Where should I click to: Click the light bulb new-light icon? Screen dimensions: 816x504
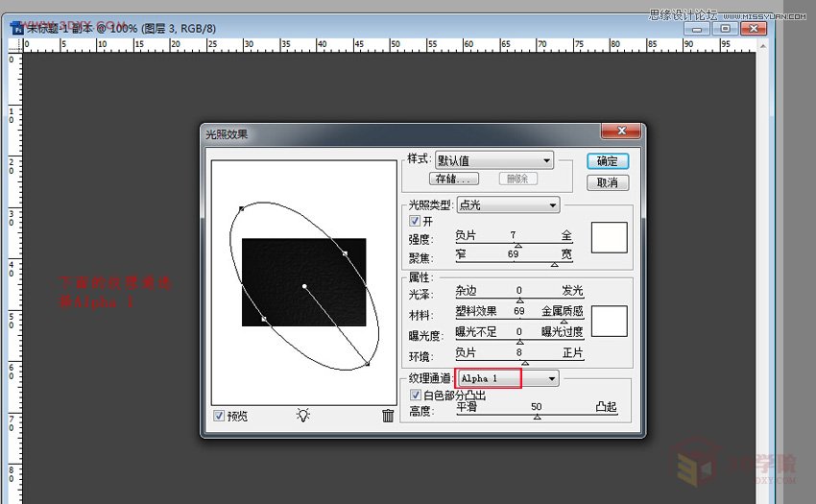click(x=302, y=415)
